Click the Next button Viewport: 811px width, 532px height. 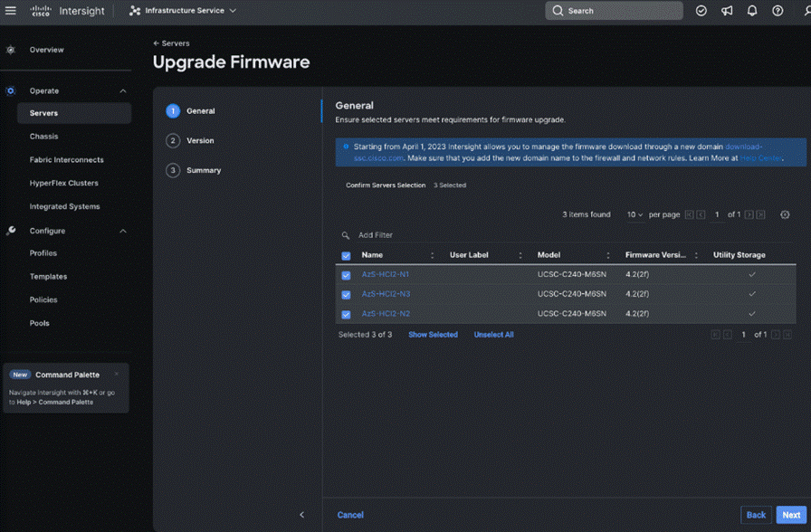(x=791, y=514)
